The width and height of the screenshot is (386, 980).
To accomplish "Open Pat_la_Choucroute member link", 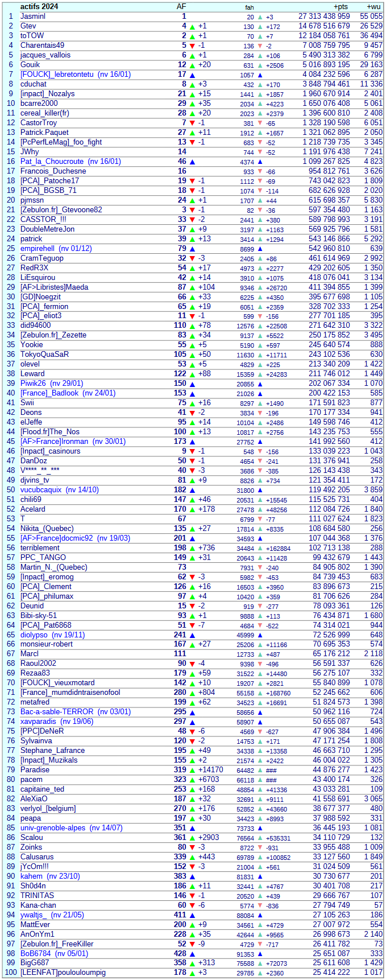I will coord(52,162).
